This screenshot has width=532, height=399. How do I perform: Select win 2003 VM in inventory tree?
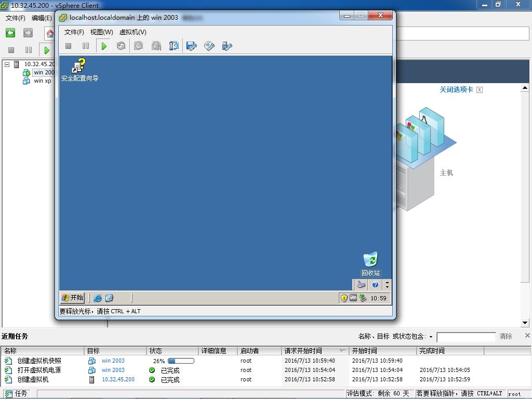point(44,72)
